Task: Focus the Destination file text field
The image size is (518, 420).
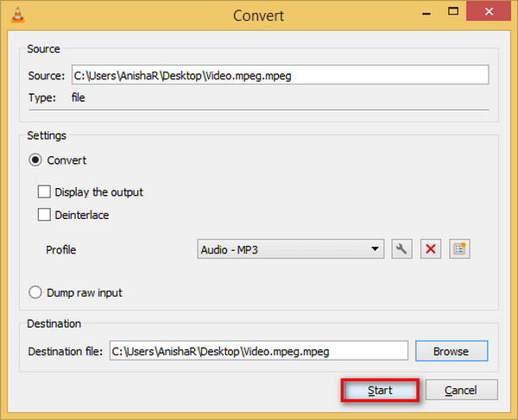Action: pyautogui.click(x=259, y=351)
